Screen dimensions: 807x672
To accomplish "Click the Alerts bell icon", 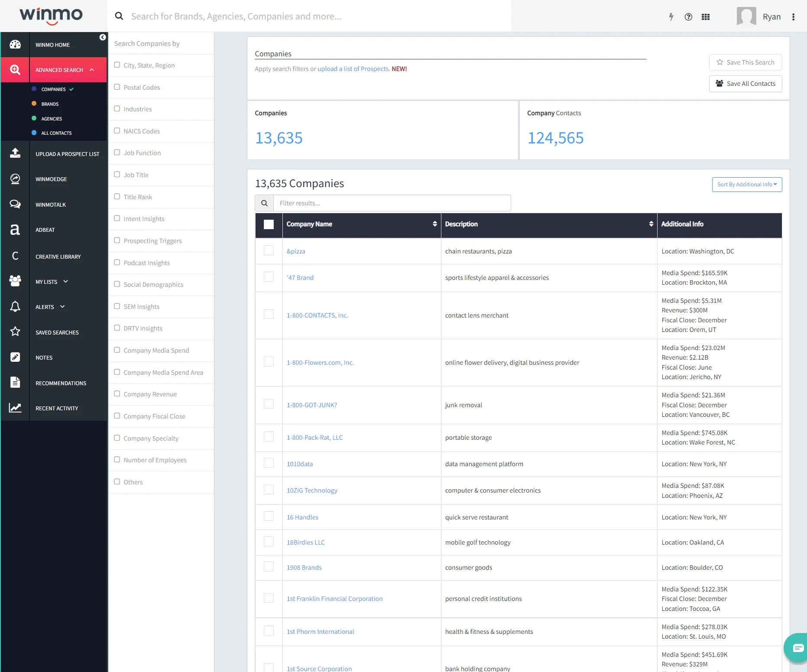I will [15, 307].
